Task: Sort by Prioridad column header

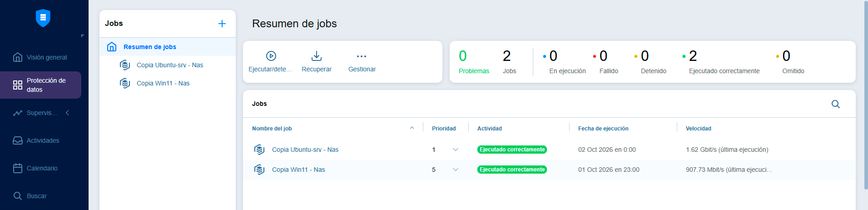Action: pos(444,129)
